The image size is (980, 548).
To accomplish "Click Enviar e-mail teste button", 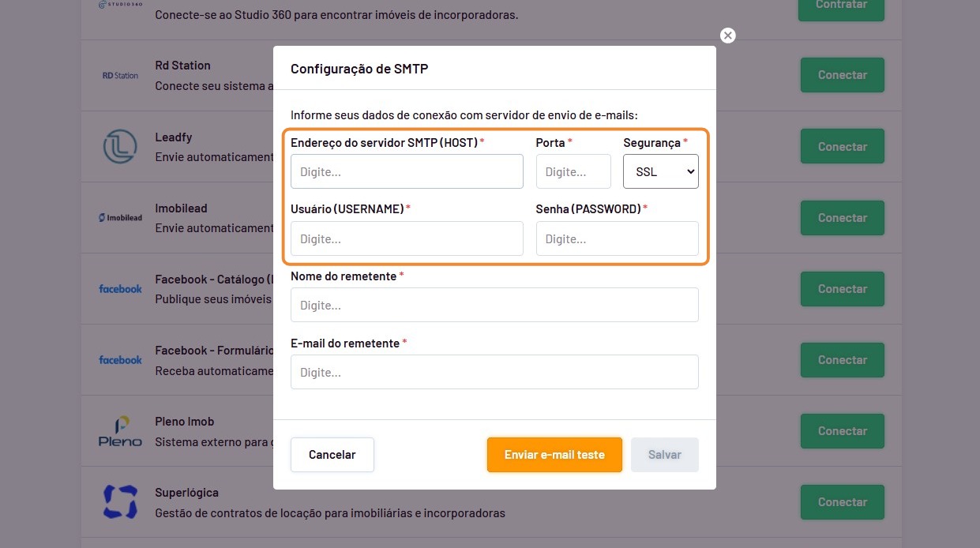I will click(x=554, y=455).
